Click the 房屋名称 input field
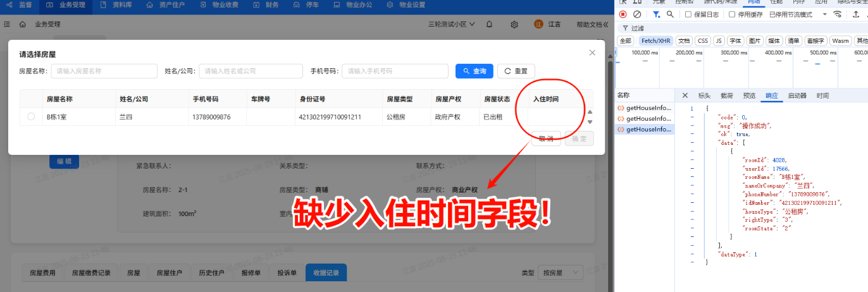The width and height of the screenshot is (868, 292). pos(104,71)
